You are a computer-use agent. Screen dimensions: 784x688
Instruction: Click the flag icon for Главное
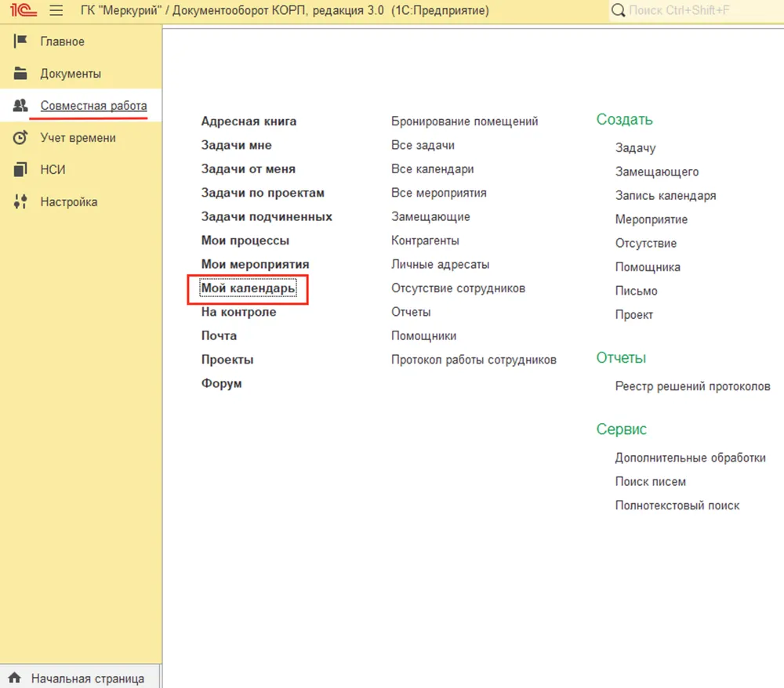coord(20,41)
